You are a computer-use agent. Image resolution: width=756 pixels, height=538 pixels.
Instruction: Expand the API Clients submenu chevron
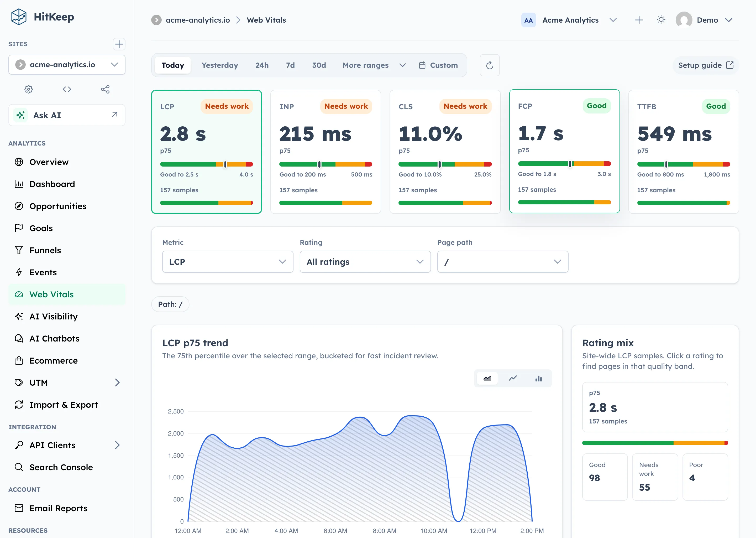(117, 445)
